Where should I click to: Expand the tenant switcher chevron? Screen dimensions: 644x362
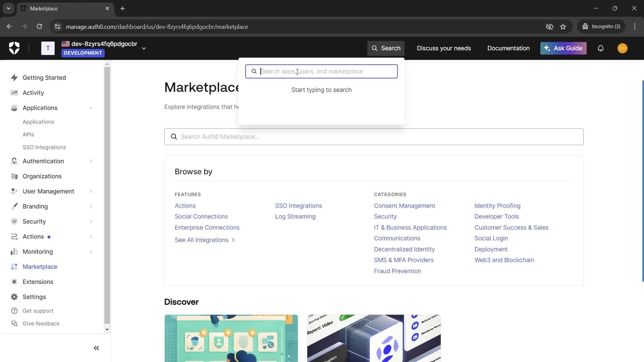[144, 48]
